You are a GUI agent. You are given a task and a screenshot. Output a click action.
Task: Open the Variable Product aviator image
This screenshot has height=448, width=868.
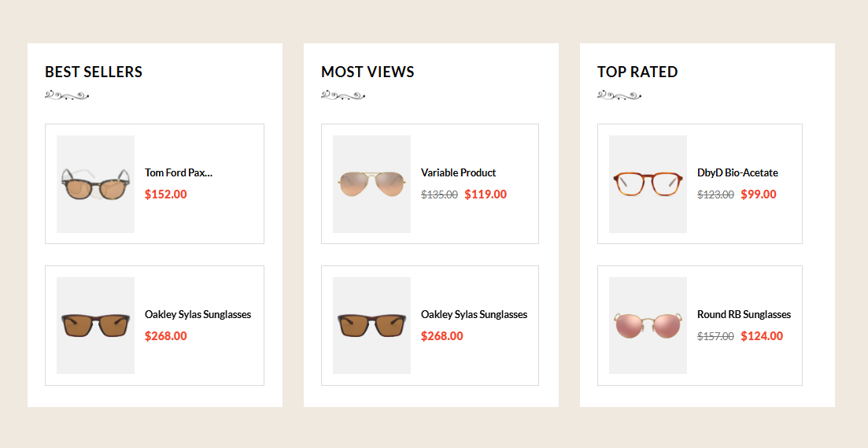(x=371, y=184)
